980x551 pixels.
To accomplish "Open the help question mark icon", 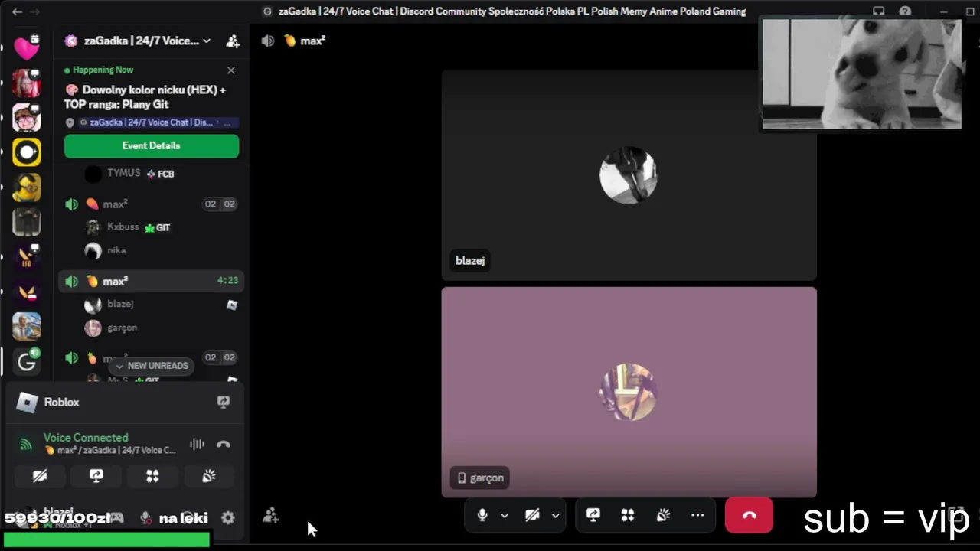I will tap(905, 11).
